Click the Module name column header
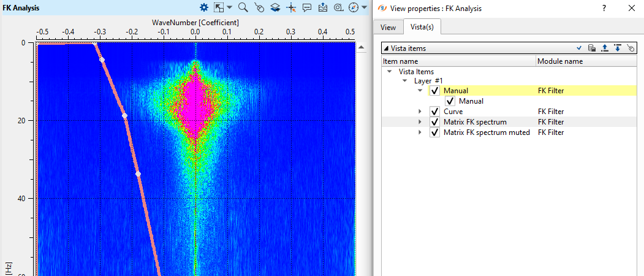 point(559,61)
